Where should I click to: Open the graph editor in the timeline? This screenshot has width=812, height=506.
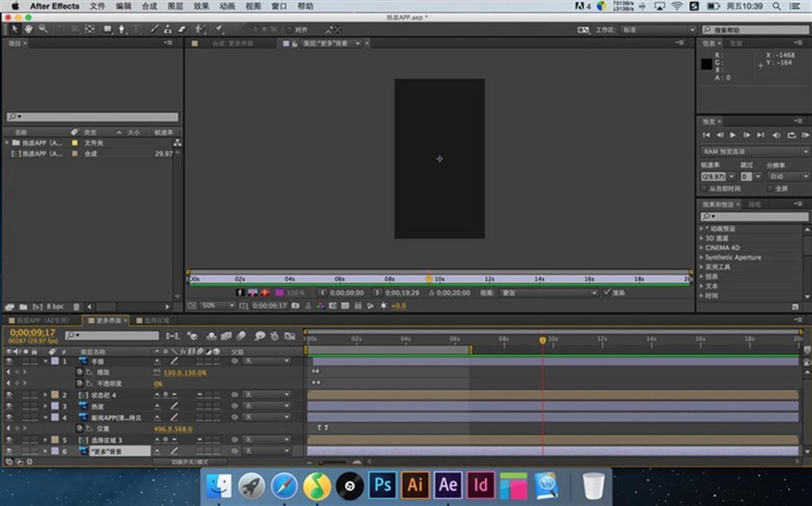click(x=290, y=336)
